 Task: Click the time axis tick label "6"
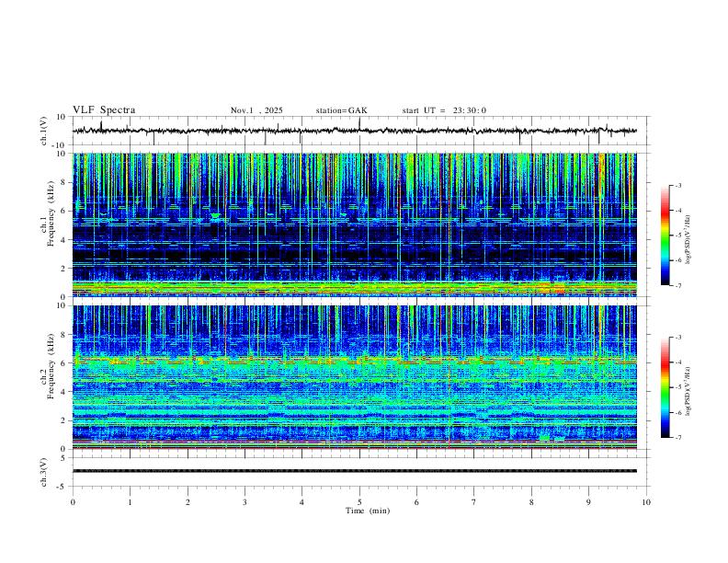point(416,502)
